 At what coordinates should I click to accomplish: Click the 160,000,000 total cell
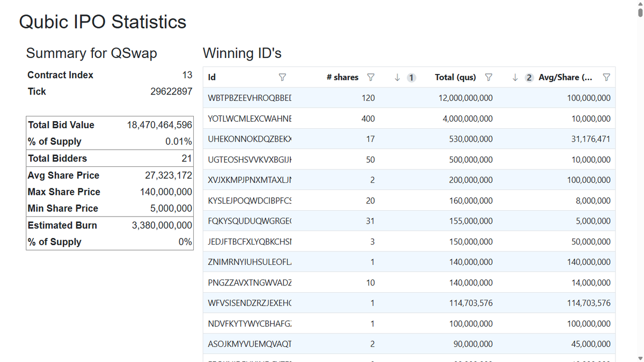pos(439,201)
